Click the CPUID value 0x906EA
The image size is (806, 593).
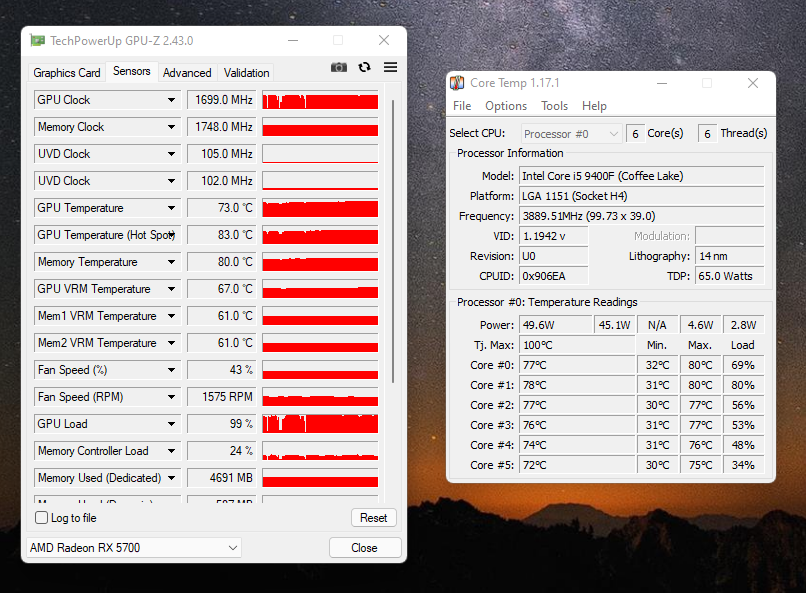coord(554,276)
